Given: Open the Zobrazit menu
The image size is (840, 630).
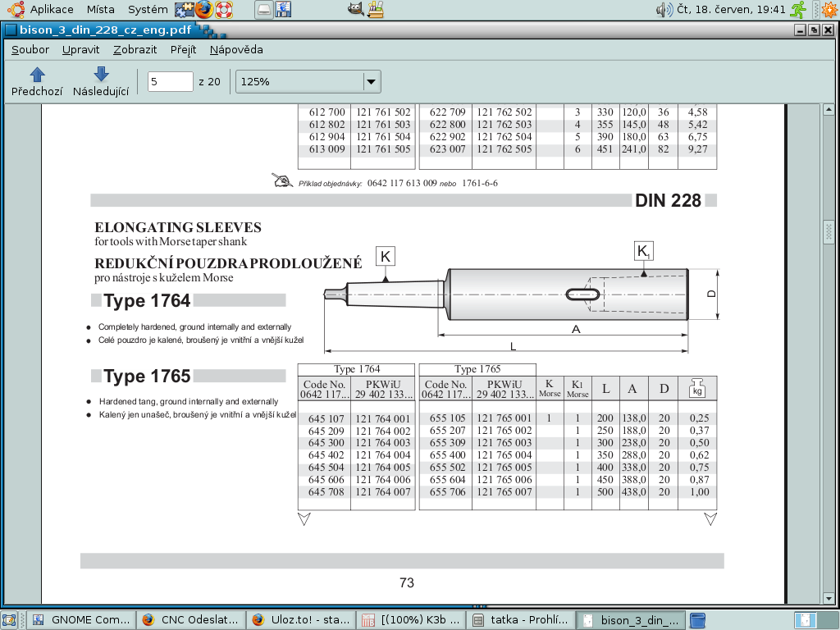Looking at the screenshot, I should coord(135,49).
